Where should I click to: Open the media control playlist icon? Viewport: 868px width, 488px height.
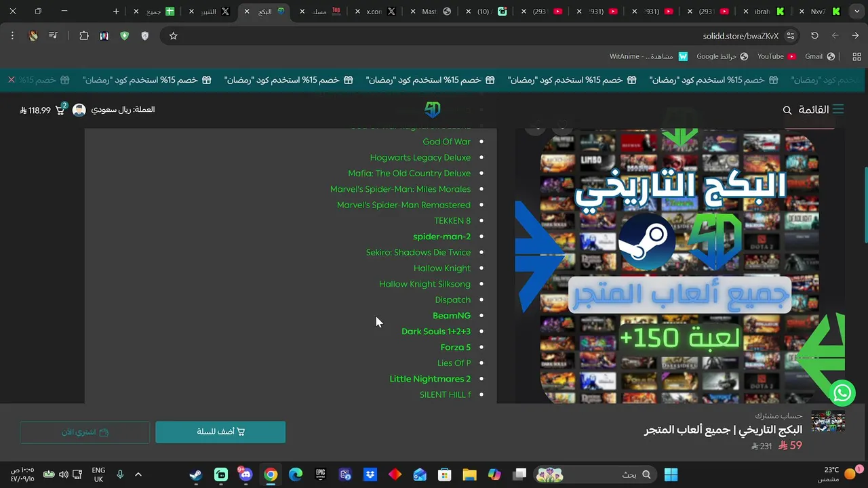53,36
